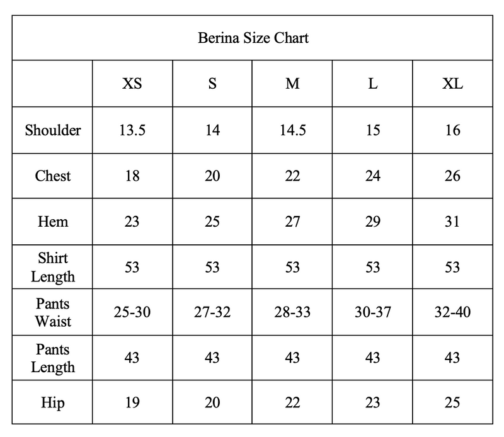Click the 31 hem value for XL
Image resolution: width=504 pixels, height=437 pixels.
click(452, 222)
